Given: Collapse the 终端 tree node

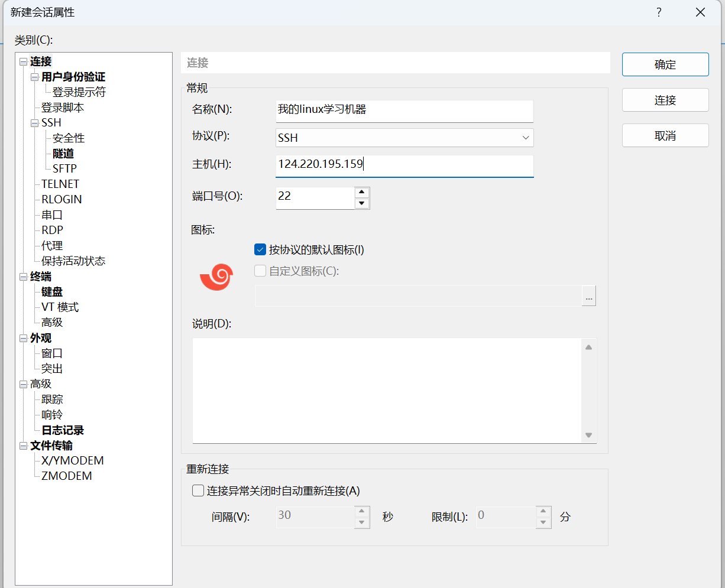Looking at the screenshot, I should click(x=23, y=277).
